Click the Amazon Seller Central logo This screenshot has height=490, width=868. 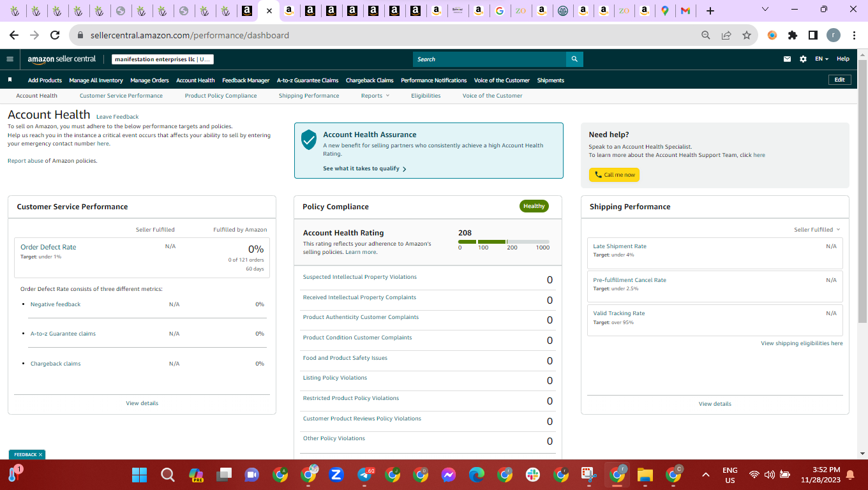coord(62,59)
